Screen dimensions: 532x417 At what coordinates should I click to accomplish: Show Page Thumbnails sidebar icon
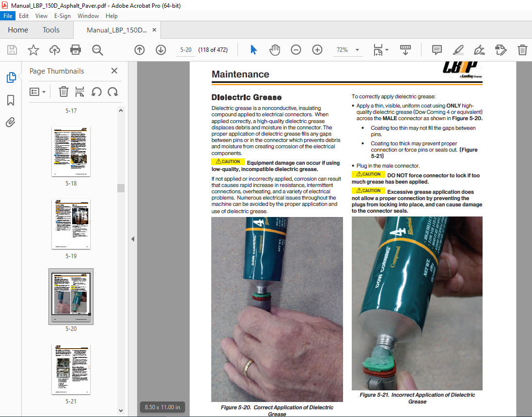pyautogui.click(x=11, y=77)
